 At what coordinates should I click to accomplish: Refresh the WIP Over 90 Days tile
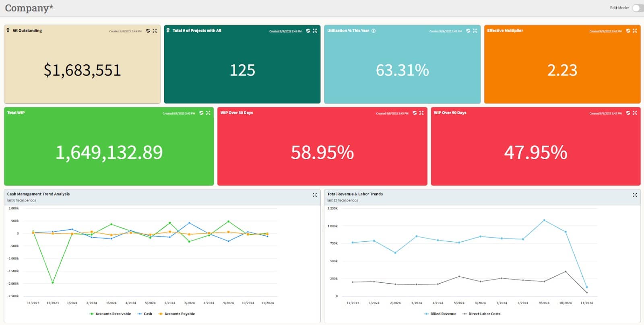pyautogui.click(x=628, y=113)
